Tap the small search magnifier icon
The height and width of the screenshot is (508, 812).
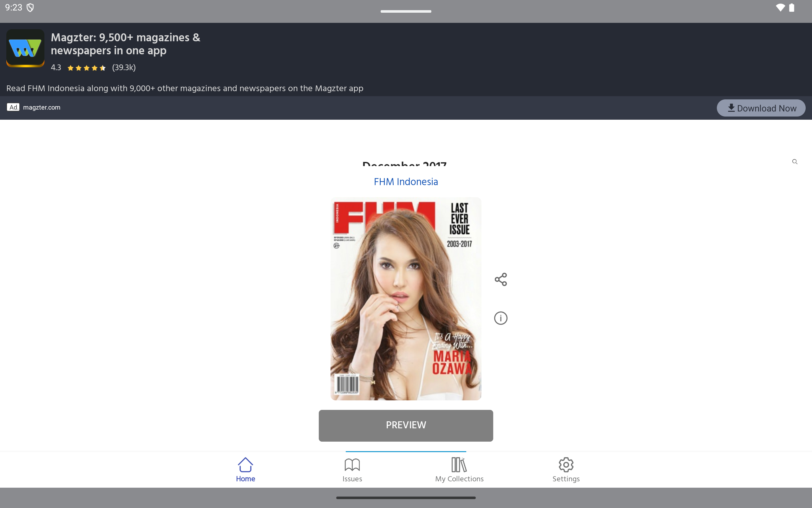point(795,162)
